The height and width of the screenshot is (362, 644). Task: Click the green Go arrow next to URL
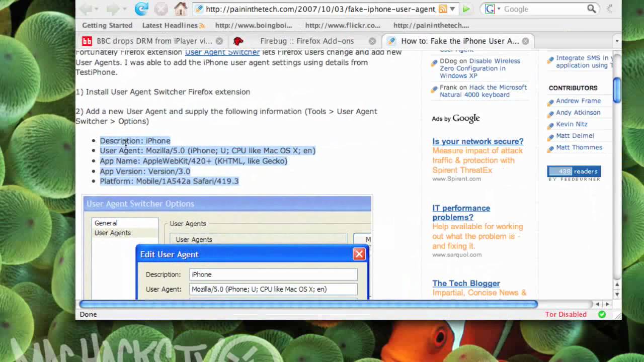tap(466, 9)
